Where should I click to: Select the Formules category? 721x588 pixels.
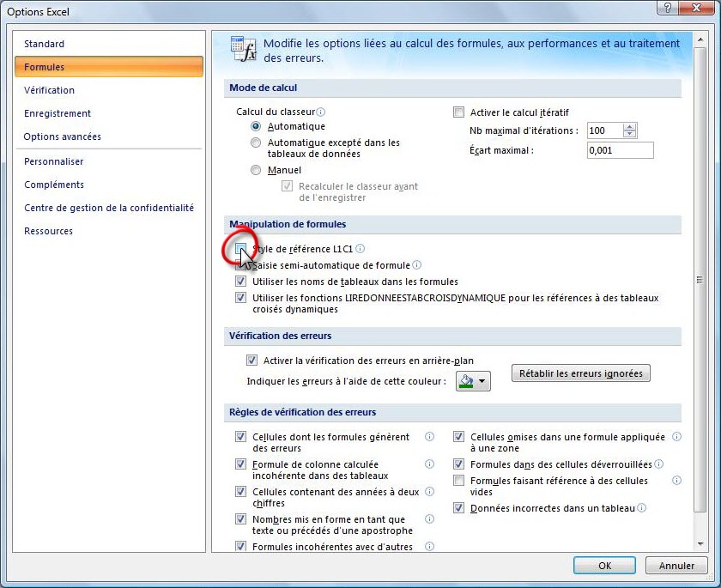(109, 67)
